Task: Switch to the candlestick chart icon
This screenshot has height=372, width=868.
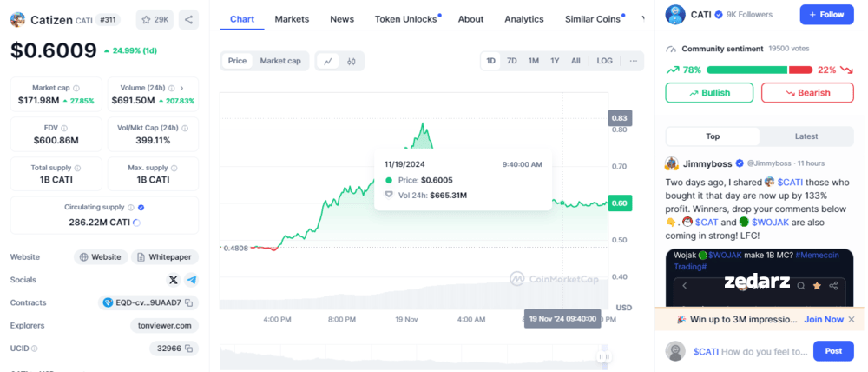Action: pyautogui.click(x=351, y=61)
